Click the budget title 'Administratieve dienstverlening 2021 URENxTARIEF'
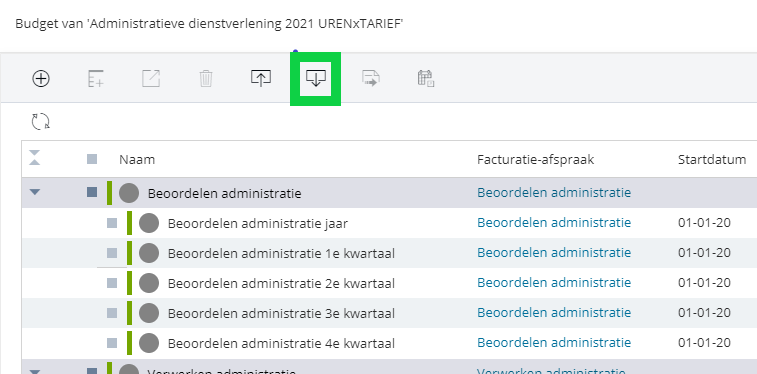 [x=245, y=24]
